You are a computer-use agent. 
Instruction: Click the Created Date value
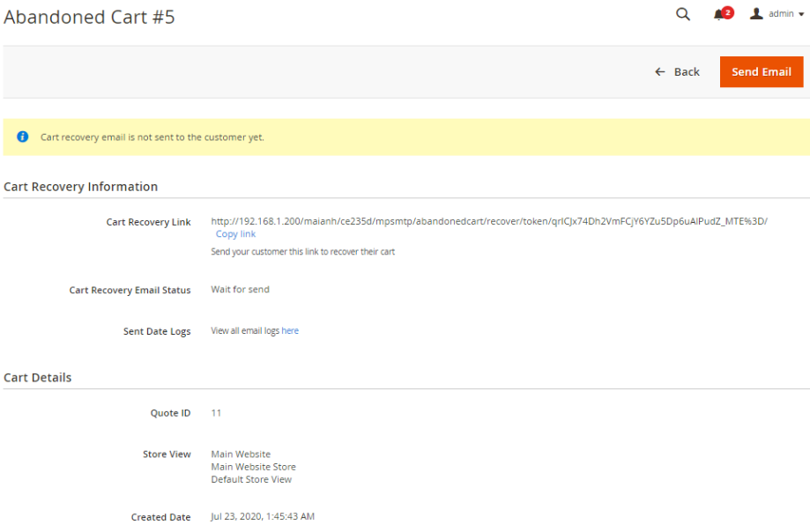(x=263, y=516)
